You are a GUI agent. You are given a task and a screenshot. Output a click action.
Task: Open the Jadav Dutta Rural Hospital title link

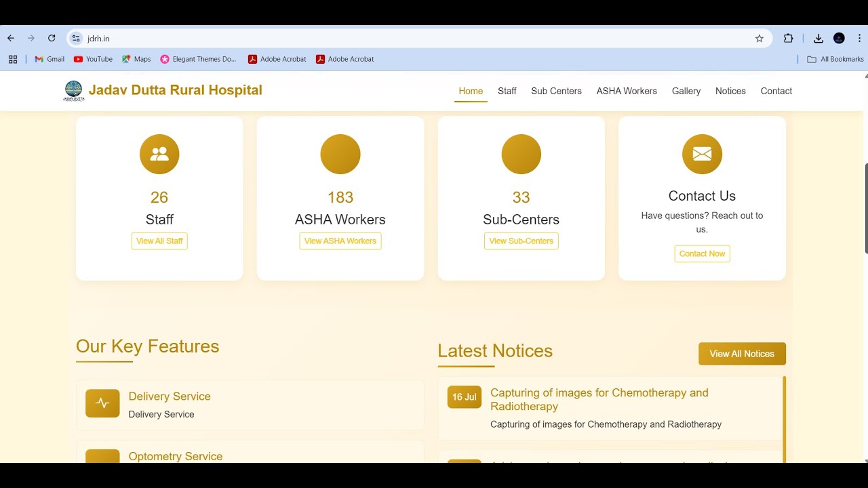(x=175, y=90)
